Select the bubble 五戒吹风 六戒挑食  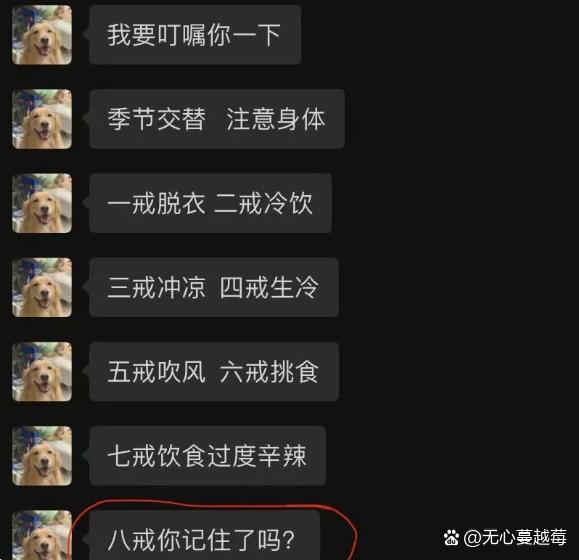pyautogui.click(x=214, y=372)
